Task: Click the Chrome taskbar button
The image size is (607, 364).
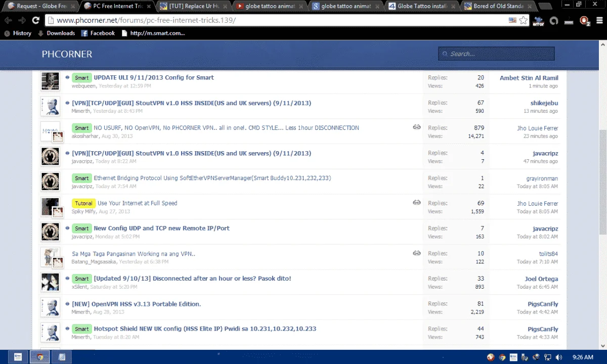Action: 40,357
